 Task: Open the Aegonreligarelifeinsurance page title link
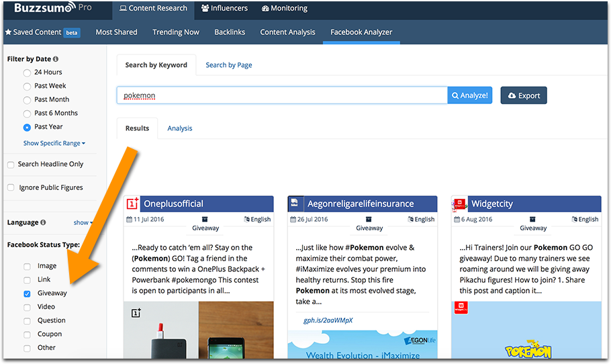pos(361,203)
